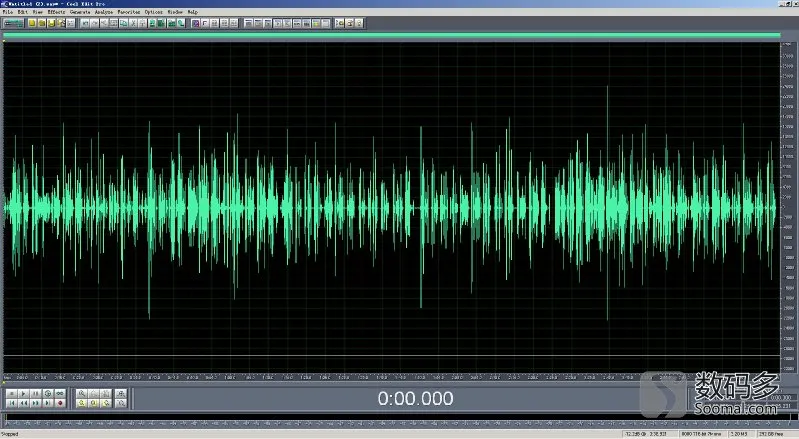Click the Zoom Out Full icon
The image size is (799, 439).
105,394
